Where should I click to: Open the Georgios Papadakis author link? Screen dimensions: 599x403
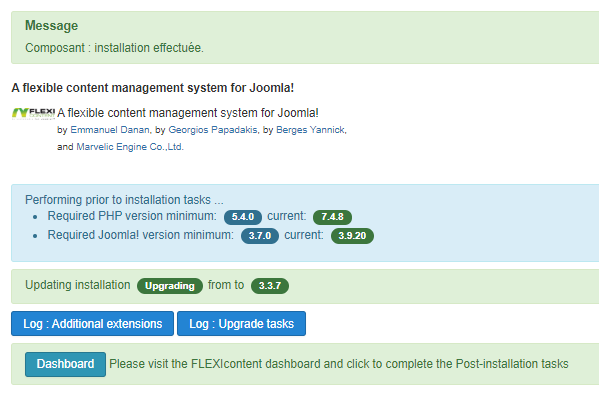(x=213, y=130)
